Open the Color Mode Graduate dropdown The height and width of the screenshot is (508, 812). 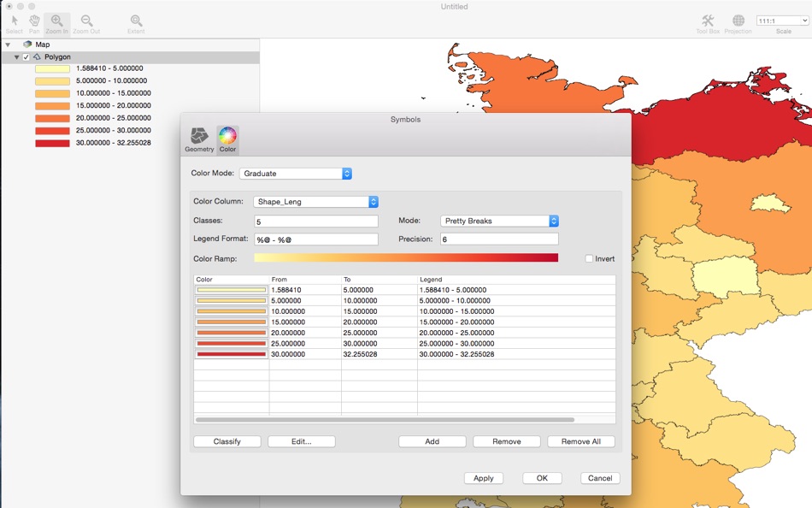(296, 174)
